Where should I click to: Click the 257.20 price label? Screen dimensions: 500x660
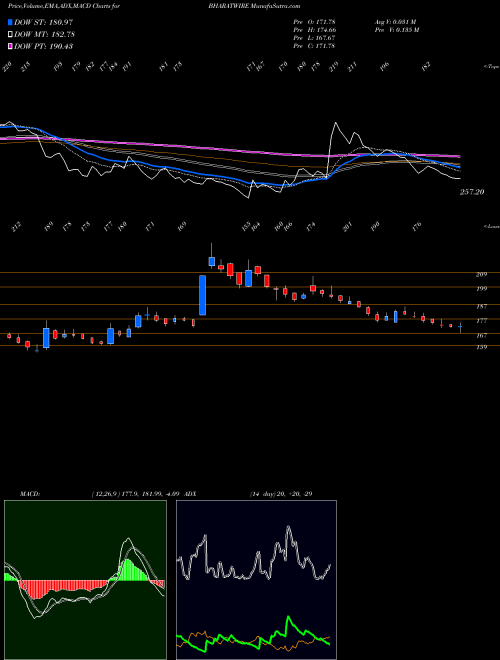(x=472, y=192)
